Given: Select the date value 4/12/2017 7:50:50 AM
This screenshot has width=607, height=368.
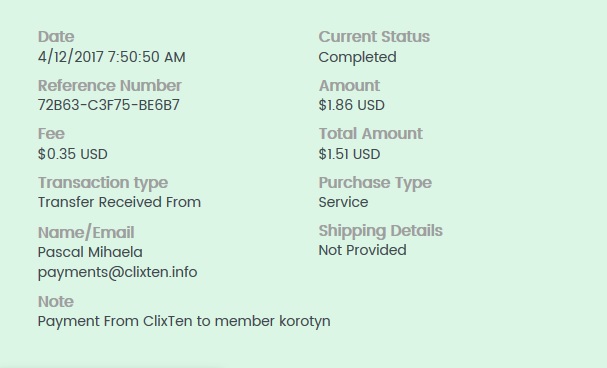Looking at the screenshot, I should tap(111, 57).
